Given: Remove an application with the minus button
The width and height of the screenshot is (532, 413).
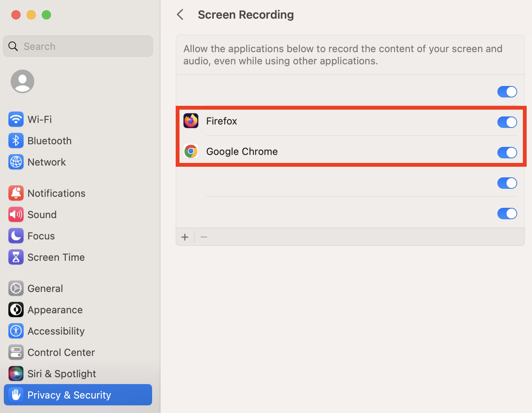Looking at the screenshot, I should (x=204, y=237).
